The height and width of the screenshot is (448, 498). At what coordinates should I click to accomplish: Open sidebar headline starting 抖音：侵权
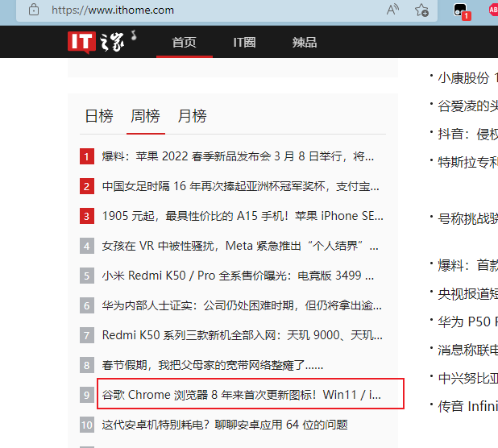(468, 135)
